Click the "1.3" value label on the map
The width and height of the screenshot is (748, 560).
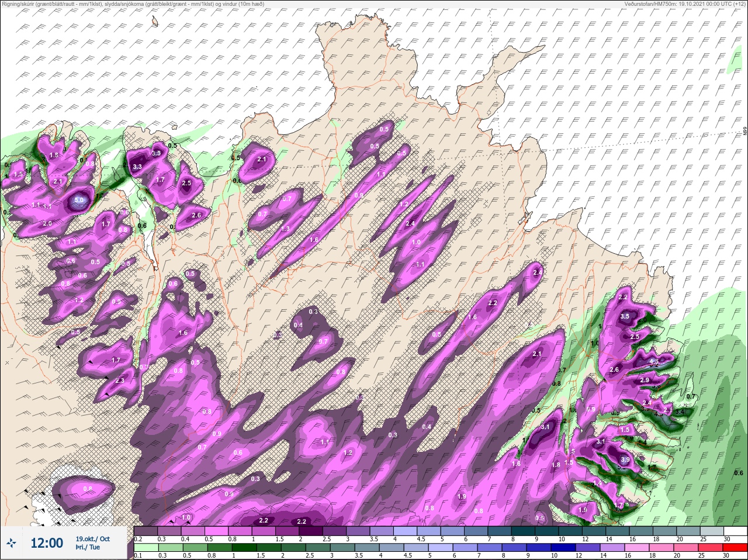click(286, 229)
